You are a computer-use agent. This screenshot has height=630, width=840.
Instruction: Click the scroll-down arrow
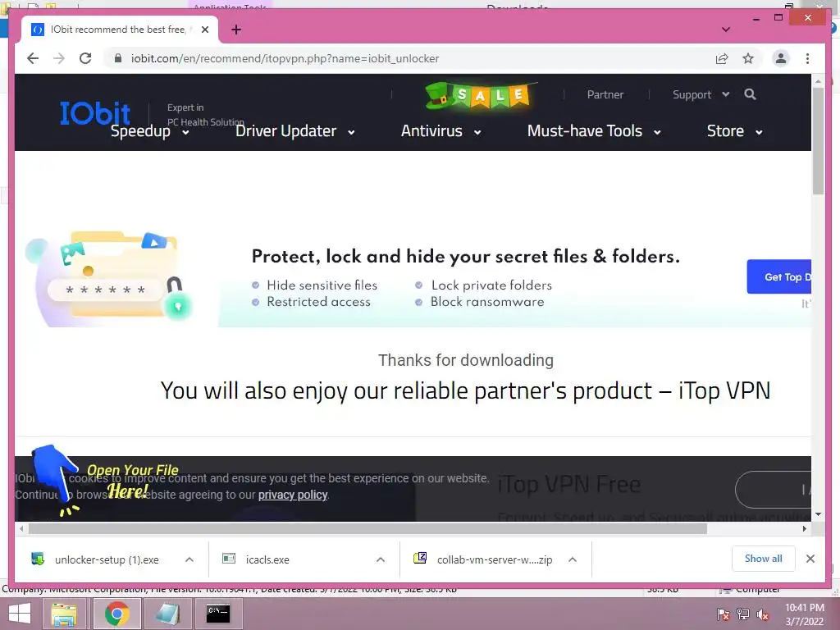pos(818,514)
